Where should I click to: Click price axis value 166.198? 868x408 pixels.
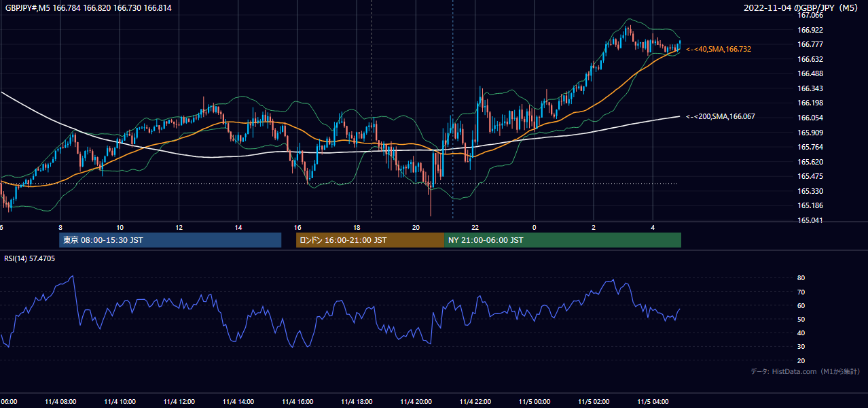tap(810, 103)
